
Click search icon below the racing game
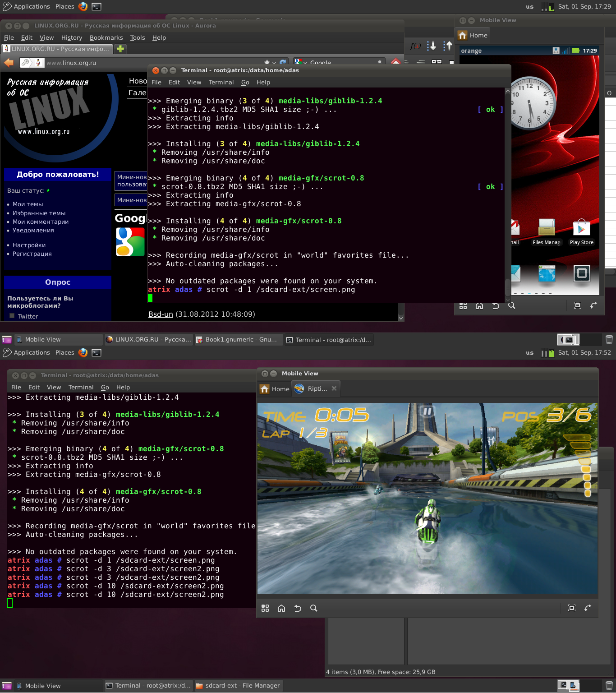[314, 608]
